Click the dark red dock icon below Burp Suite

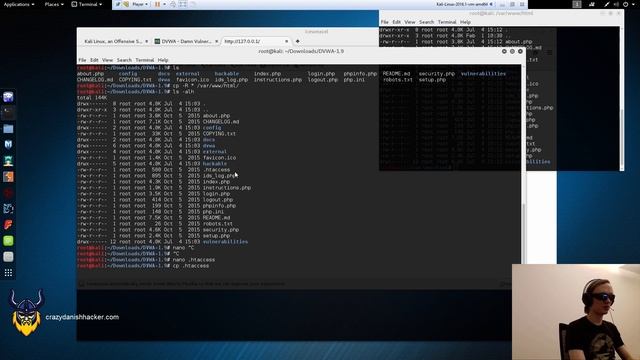[8, 193]
